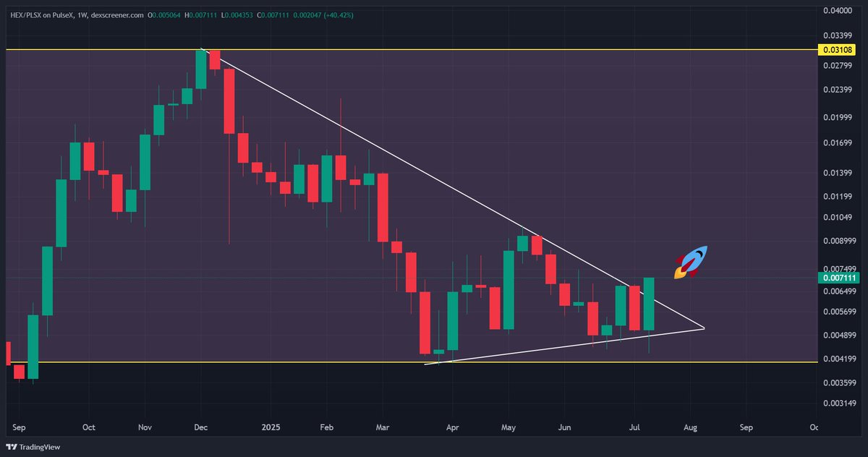Click the 0.04000 price scale label
The height and width of the screenshot is (457, 868).
click(x=836, y=10)
